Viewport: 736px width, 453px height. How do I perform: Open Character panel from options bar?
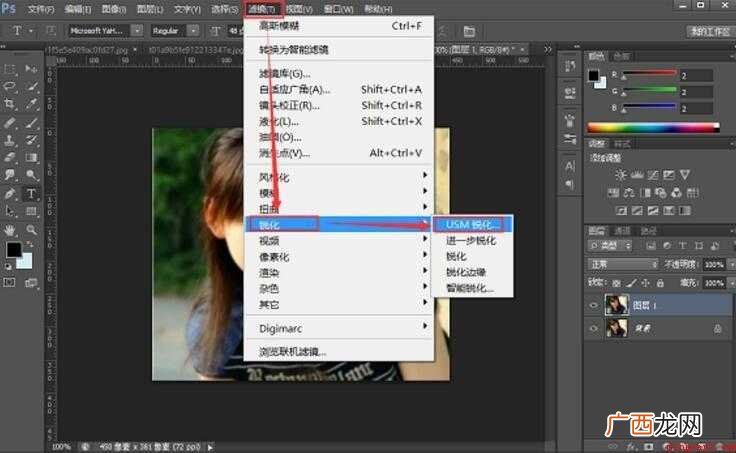[469, 31]
